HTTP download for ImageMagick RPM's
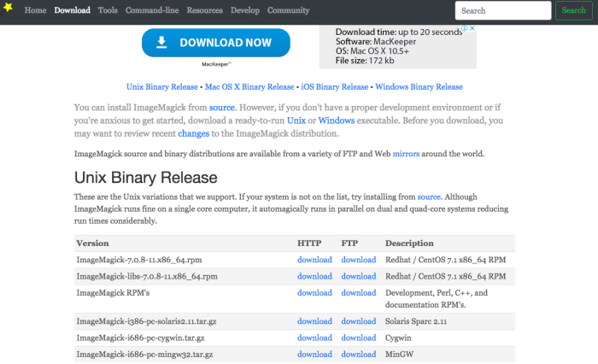Image resolution: width=598 pixels, height=364 pixels. (314, 292)
